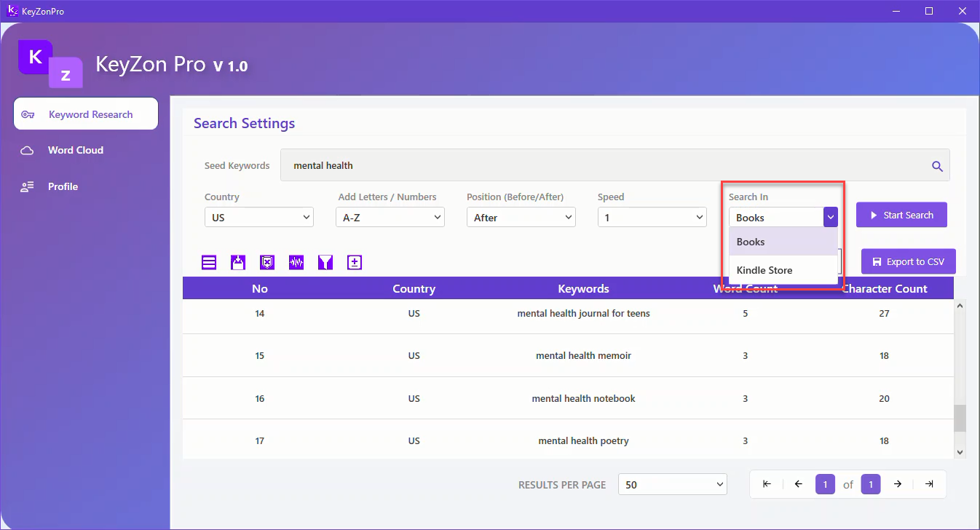
Task: Click the shield with X icon
Action: [x=267, y=263]
